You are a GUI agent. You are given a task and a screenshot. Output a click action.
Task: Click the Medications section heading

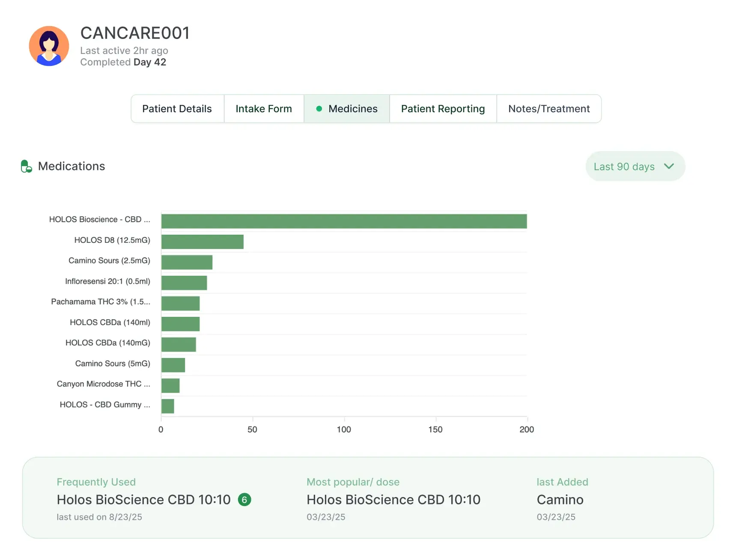point(72,166)
